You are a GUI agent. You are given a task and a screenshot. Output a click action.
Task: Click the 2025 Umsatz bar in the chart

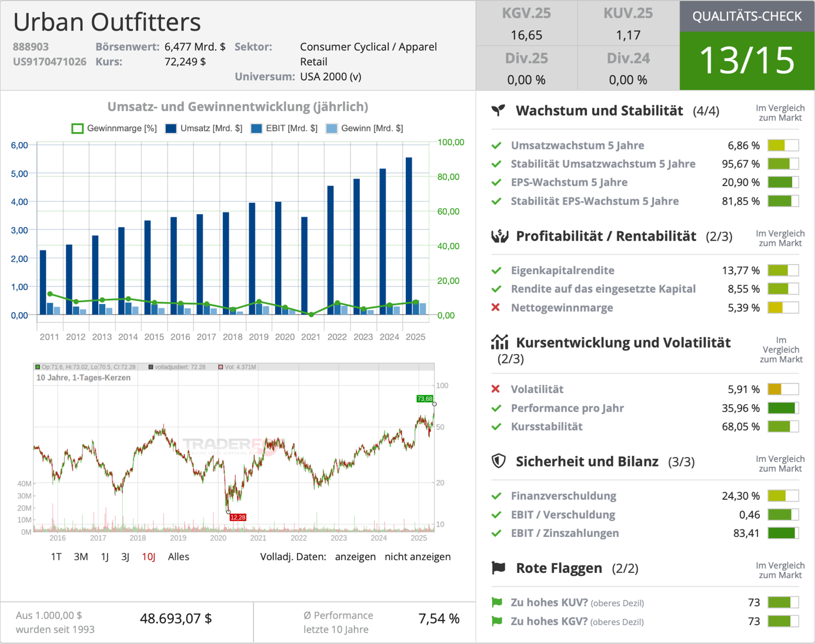(x=409, y=236)
